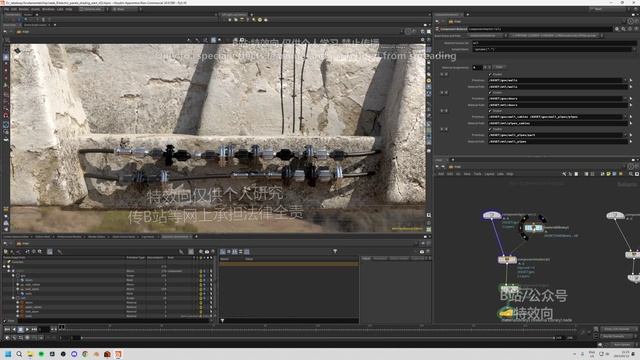
Task: Click the parameter panel search magnifier icon
Action: tap(623, 29)
